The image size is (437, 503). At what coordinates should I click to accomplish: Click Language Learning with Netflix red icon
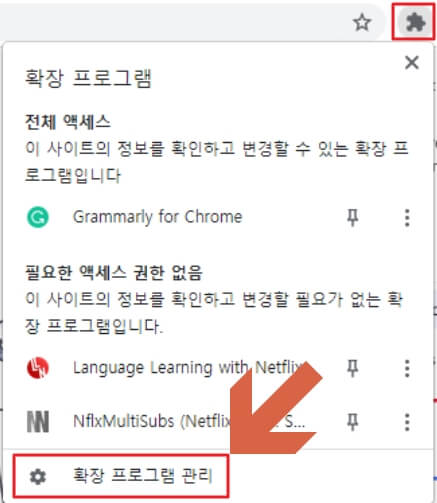click(38, 368)
